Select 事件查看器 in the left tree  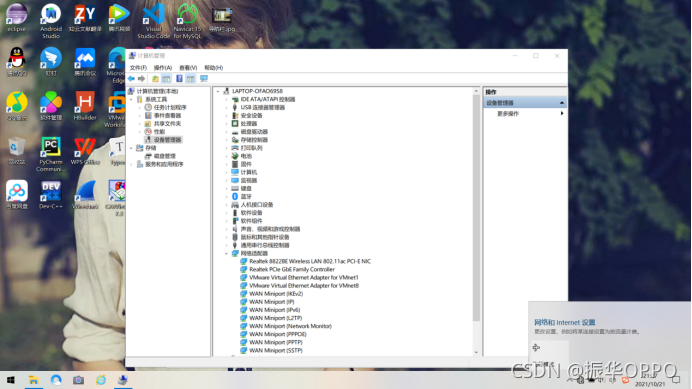coord(167,116)
